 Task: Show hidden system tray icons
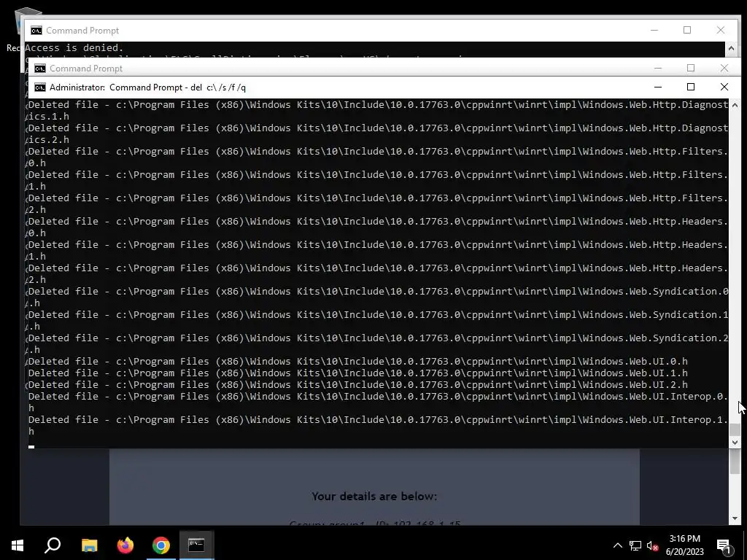(617, 545)
